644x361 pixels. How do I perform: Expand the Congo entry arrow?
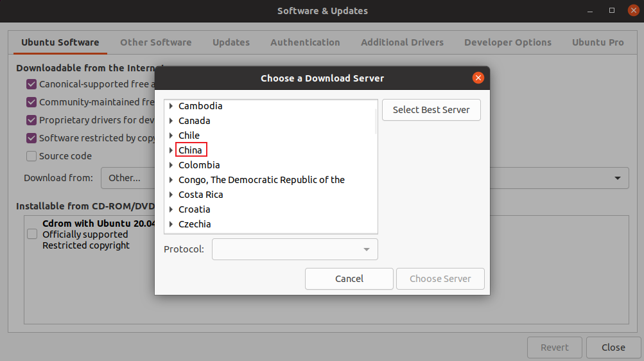[171, 180]
